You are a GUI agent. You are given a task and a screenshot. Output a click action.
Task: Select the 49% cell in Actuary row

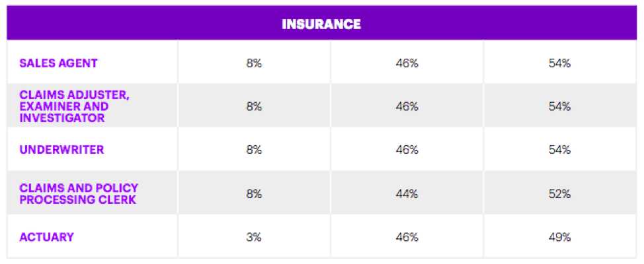559,237
